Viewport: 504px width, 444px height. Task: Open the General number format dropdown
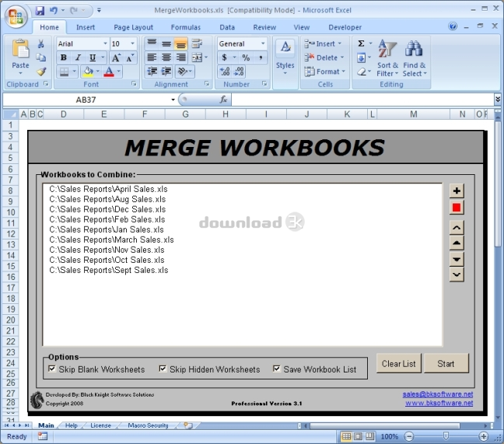click(x=263, y=44)
